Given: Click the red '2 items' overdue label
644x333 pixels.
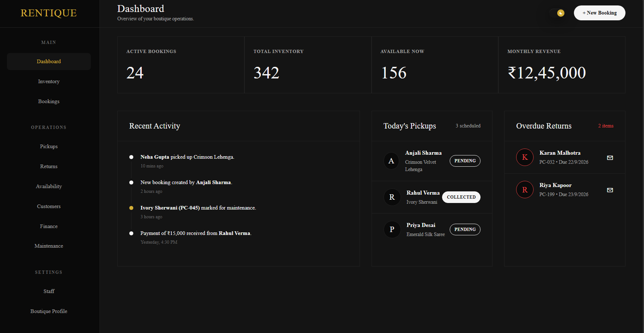Looking at the screenshot, I should tap(606, 126).
